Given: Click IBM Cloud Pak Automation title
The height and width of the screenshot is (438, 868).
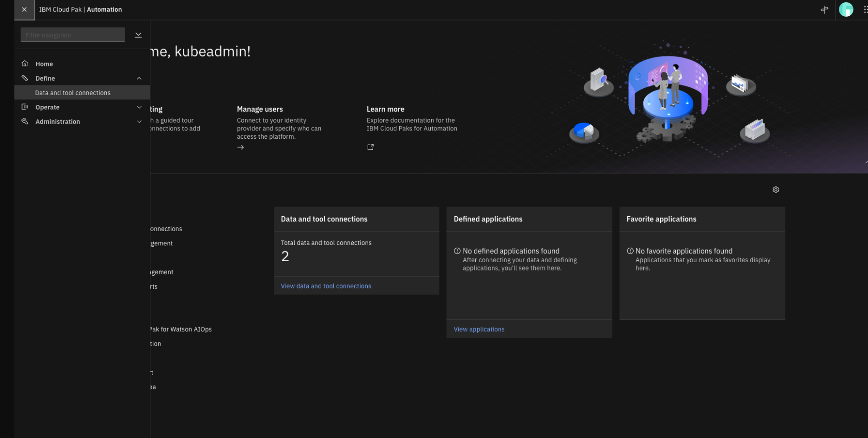Looking at the screenshot, I should 80,9.
